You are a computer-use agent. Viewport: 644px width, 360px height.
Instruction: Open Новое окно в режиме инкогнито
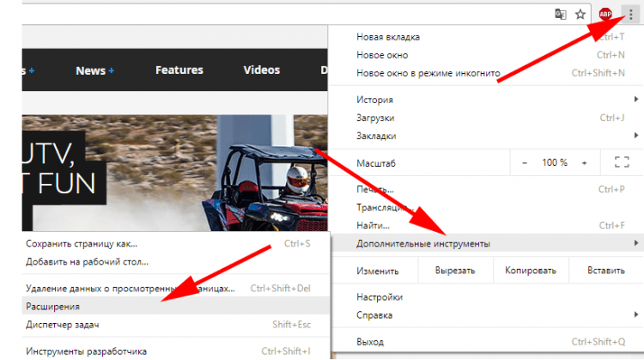tap(428, 73)
